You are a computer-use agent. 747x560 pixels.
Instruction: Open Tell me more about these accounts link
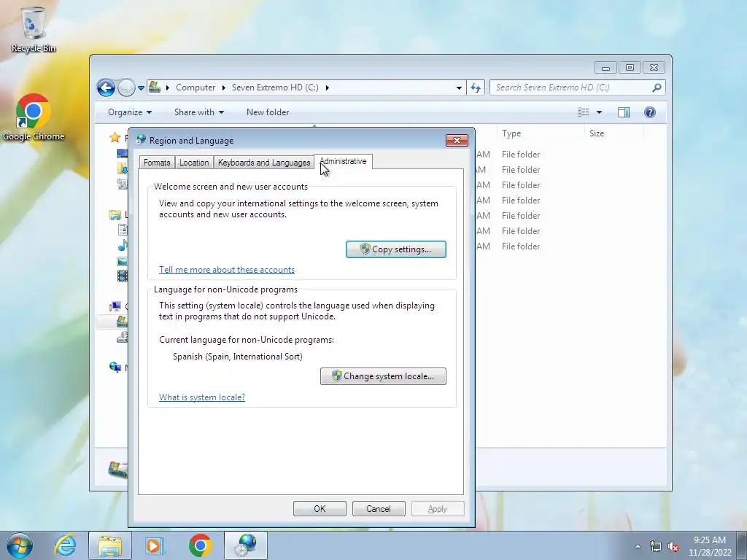coord(227,270)
